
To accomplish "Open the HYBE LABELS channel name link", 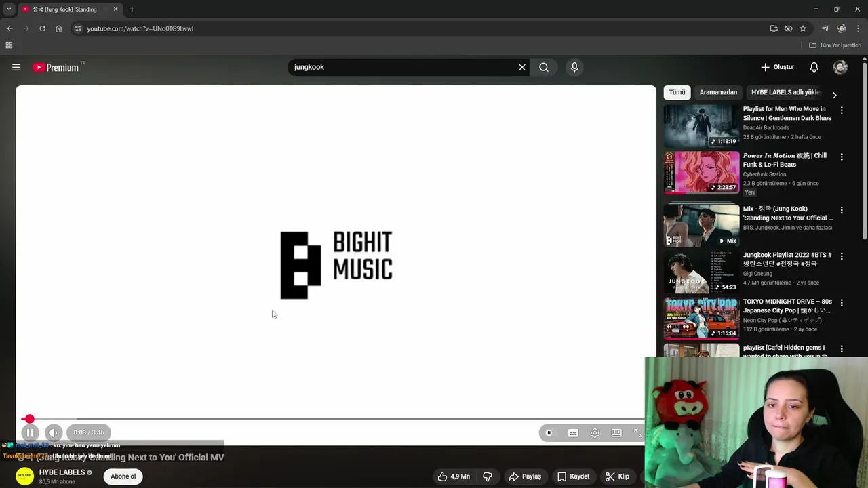I will pos(62,472).
